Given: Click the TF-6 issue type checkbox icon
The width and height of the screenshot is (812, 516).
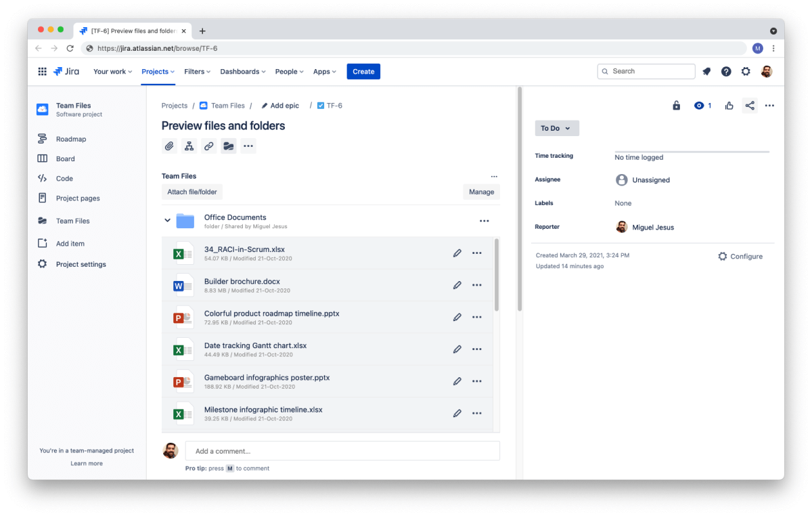Looking at the screenshot, I should 321,106.
